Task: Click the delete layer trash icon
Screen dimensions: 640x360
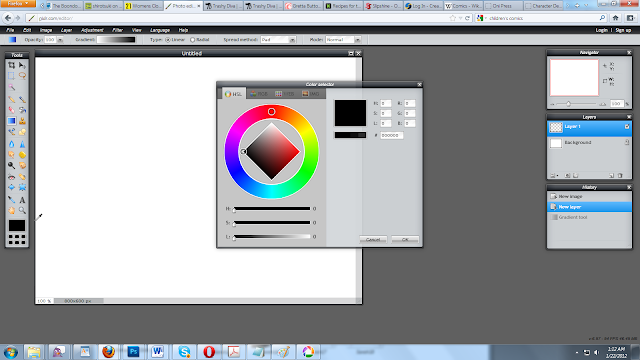Action: [x=620, y=176]
